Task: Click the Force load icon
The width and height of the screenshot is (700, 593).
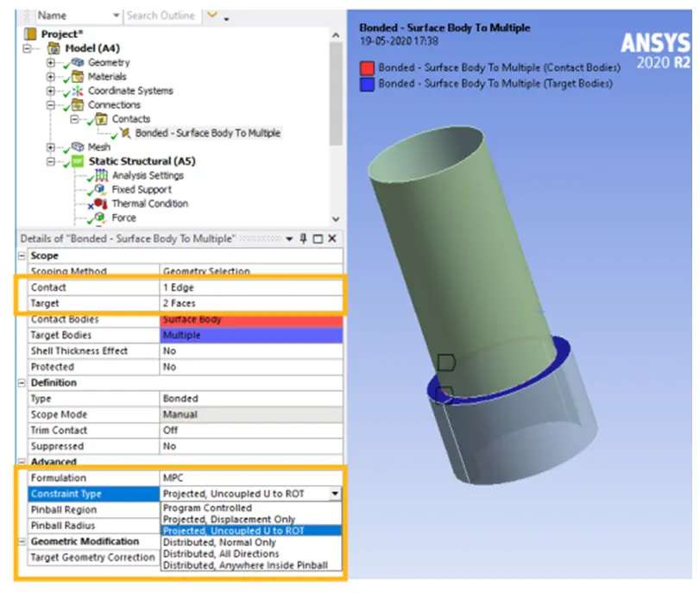Action: [101, 218]
